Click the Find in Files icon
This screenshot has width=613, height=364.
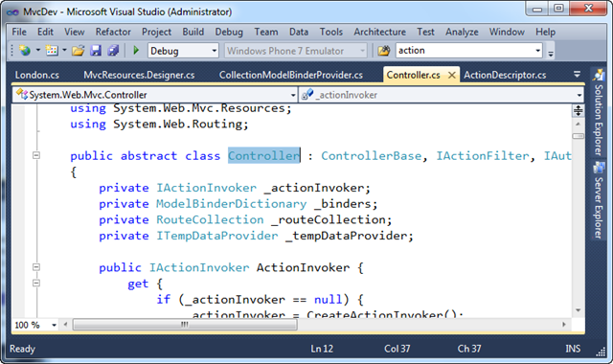[x=383, y=51]
